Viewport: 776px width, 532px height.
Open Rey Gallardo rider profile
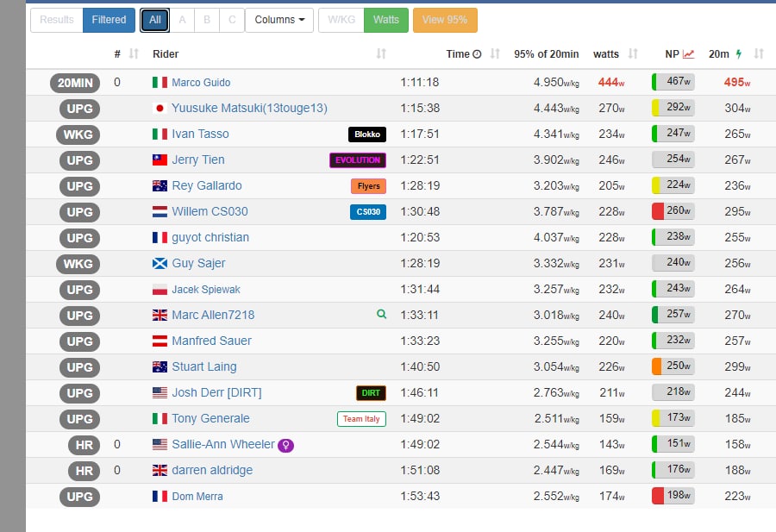tap(207, 185)
